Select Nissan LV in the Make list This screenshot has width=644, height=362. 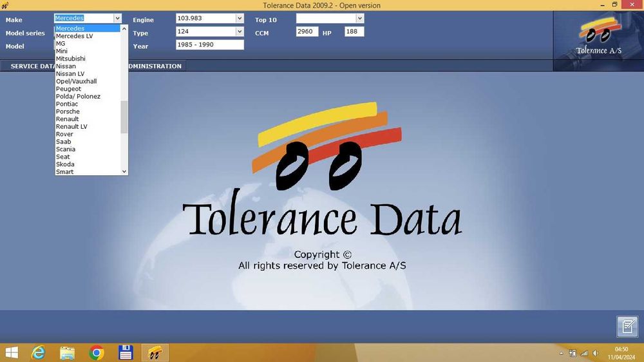coord(88,73)
